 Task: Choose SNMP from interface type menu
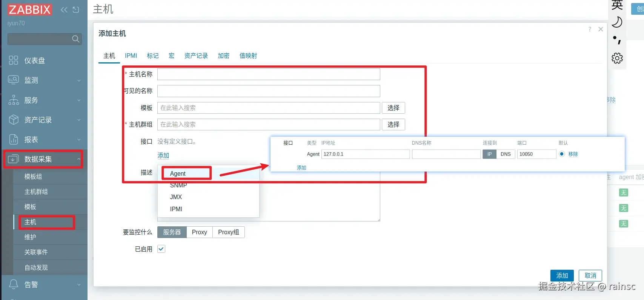208,185
